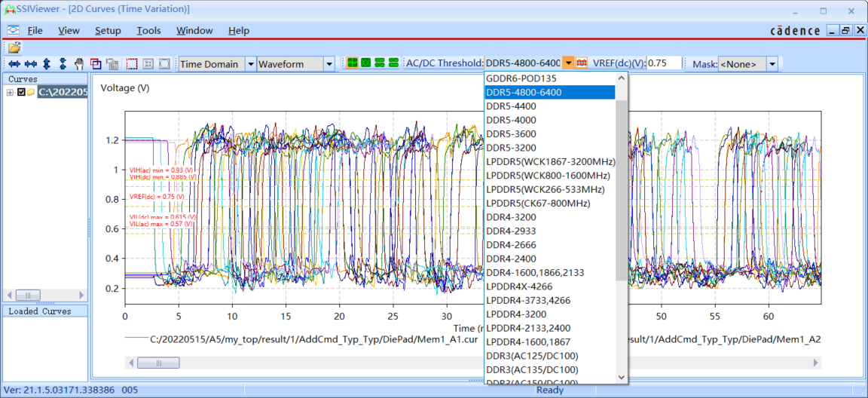Select DDR5-4800-6400 in the list

(x=550, y=93)
